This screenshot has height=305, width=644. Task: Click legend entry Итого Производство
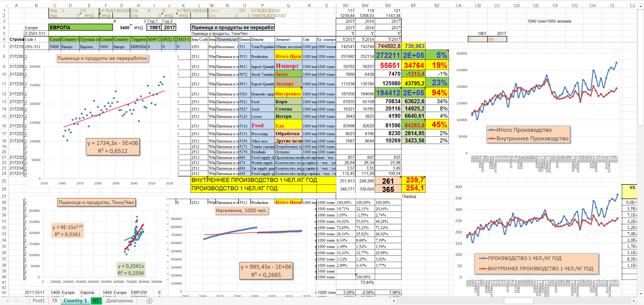(524, 130)
